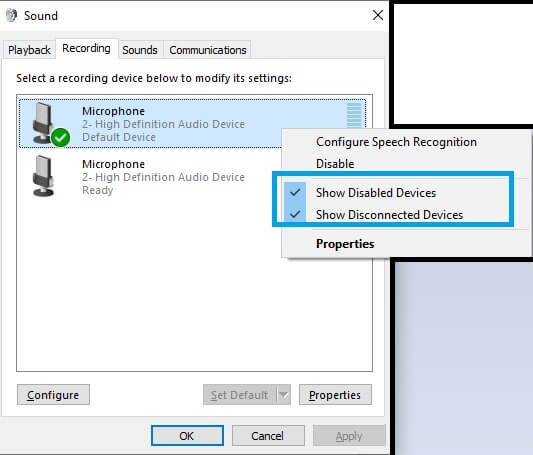Toggle Show Disconnected Devices option
The height and width of the screenshot is (455, 533).
click(389, 215)
